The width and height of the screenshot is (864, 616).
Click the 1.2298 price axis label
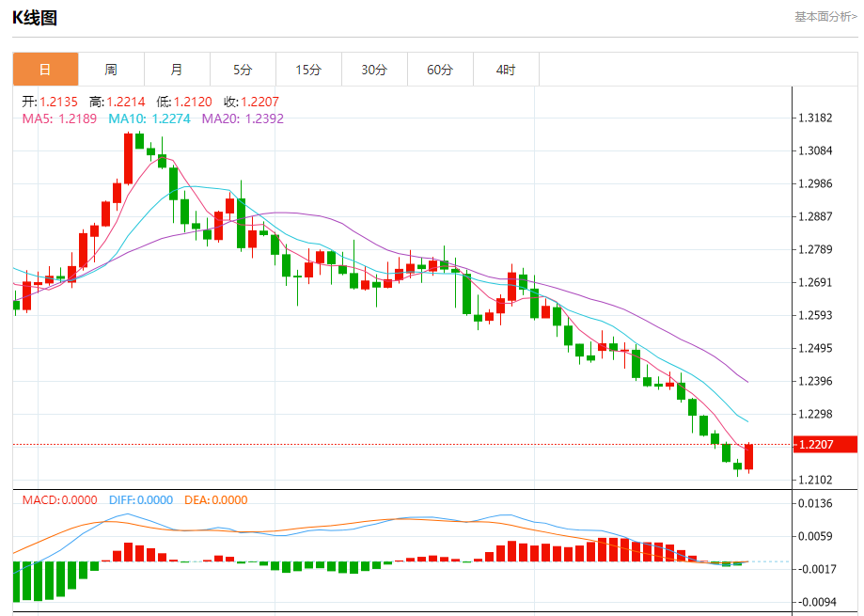point(815,415)
